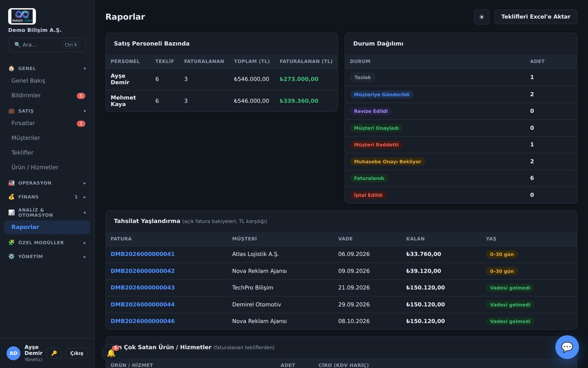Click Mehmet Kaya's ₺339.360,00 amount
Screen dimensions: 588x368
pyautogui.click(x=299, y=101)
